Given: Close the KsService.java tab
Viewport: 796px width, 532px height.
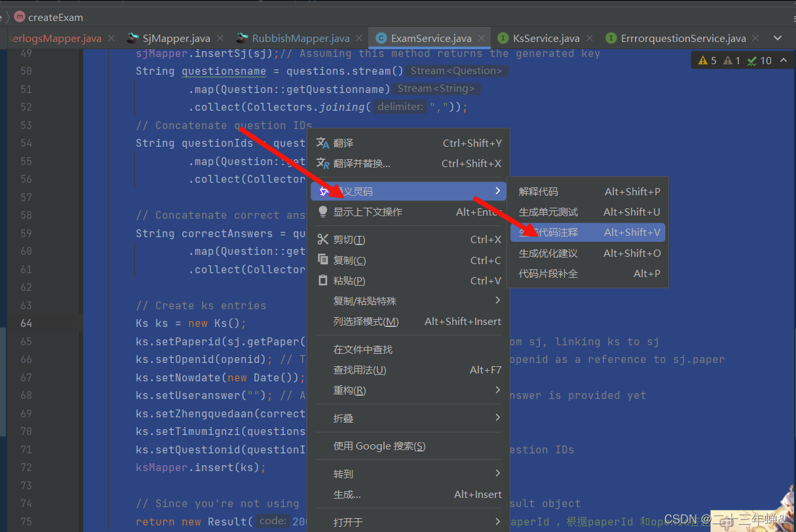Looking at the screenshot, I should tap(590, 39).
